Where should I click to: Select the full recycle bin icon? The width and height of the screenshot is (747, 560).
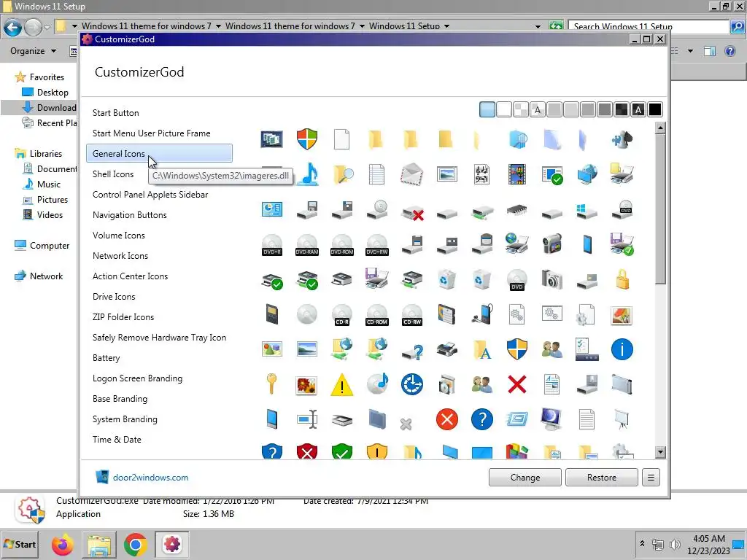[447, 279]
